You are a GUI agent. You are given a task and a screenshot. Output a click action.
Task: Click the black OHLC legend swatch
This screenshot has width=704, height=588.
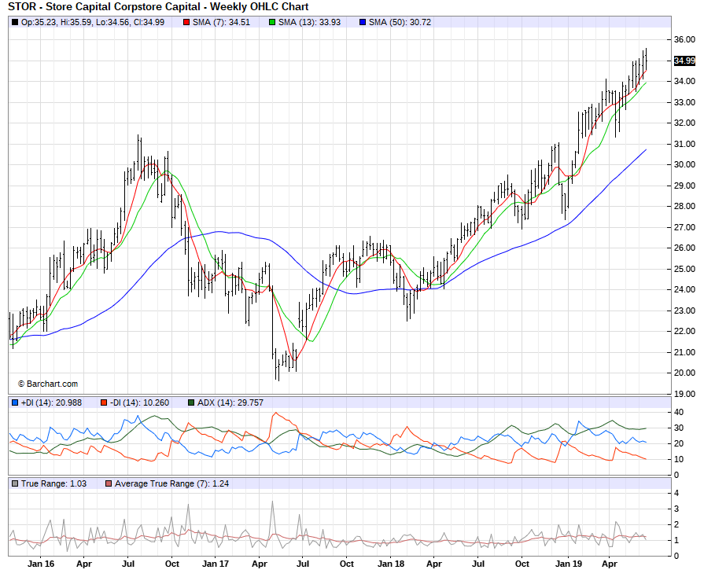15,22
